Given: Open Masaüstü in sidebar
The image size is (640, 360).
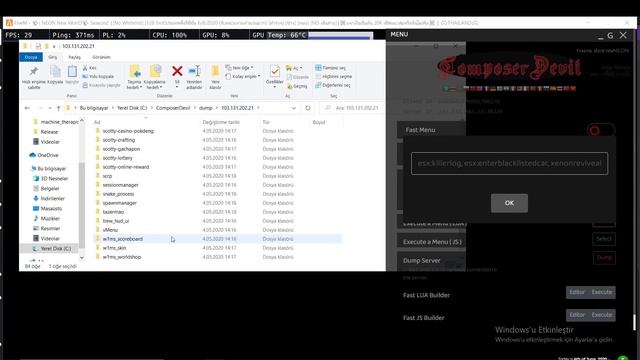Looking at the screenshot, I should (47, 209).
